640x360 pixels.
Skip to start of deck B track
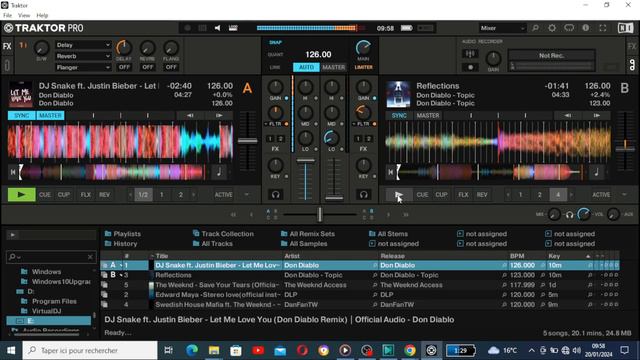390,172
